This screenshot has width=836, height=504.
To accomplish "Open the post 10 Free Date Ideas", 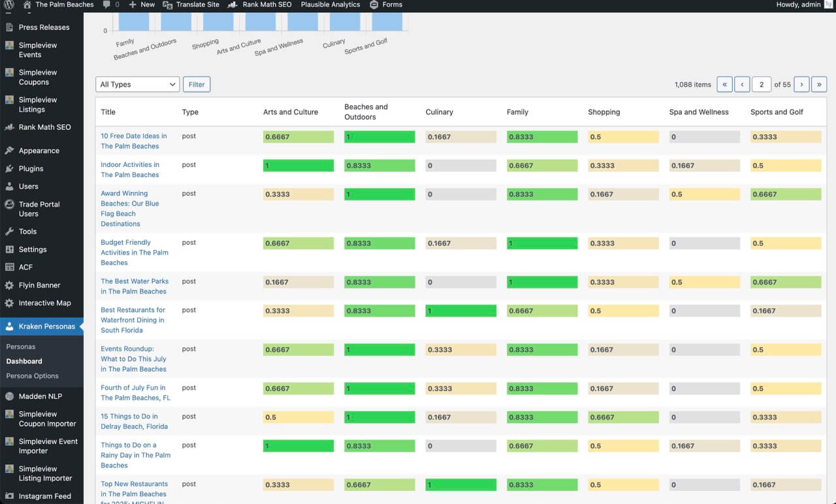I will click(133, 141).
